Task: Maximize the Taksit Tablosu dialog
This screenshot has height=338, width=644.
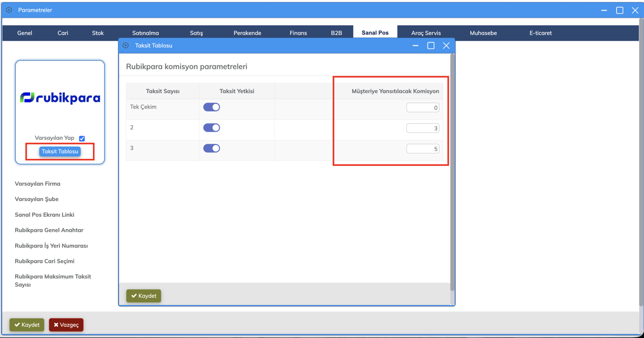Action: point(431,45)
